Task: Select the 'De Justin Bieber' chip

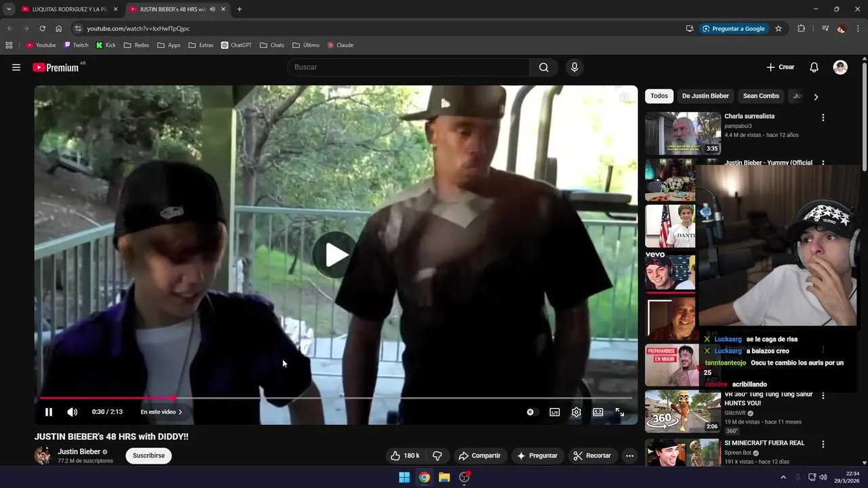Action: point(705,96)
